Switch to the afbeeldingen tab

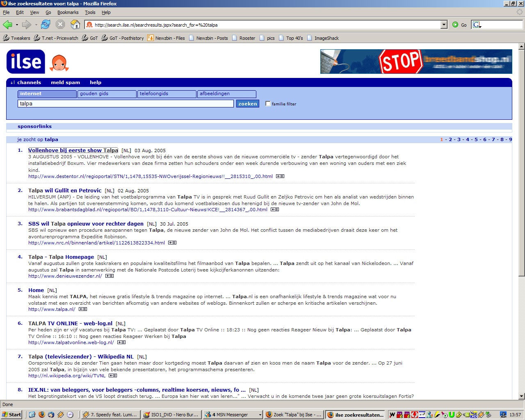point(227,94)
